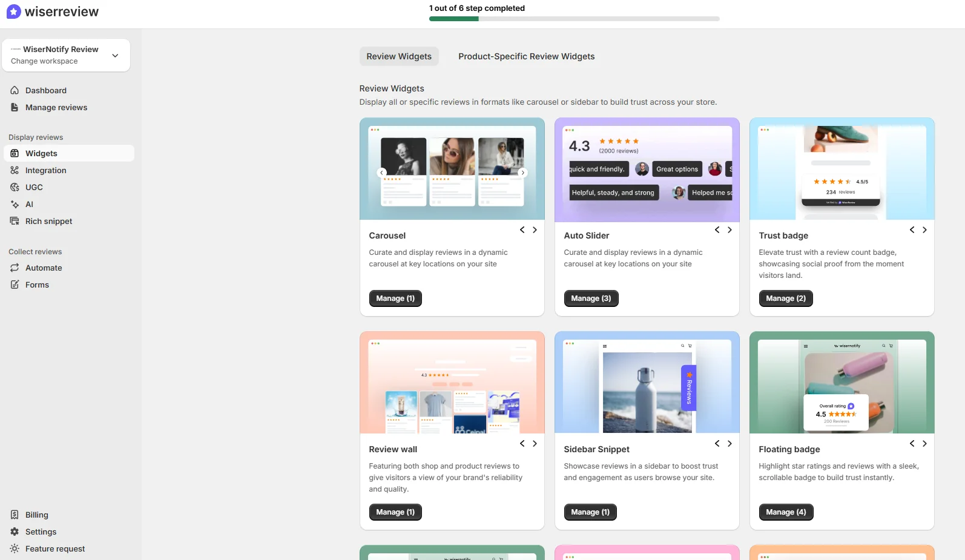The image size is (965, 560).
Task: Click the Trust badge preview thumbnail
Action: point(842,169)
